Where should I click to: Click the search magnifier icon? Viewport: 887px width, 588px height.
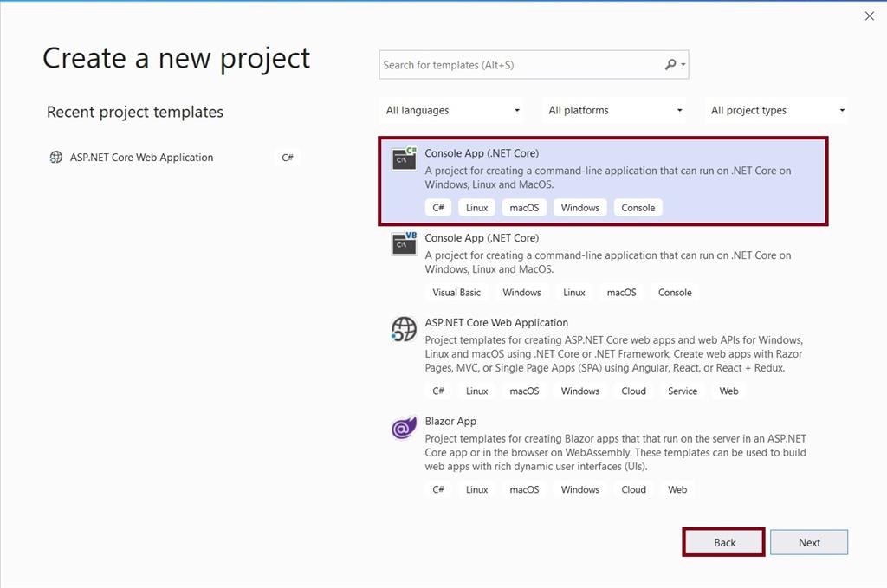670,64
